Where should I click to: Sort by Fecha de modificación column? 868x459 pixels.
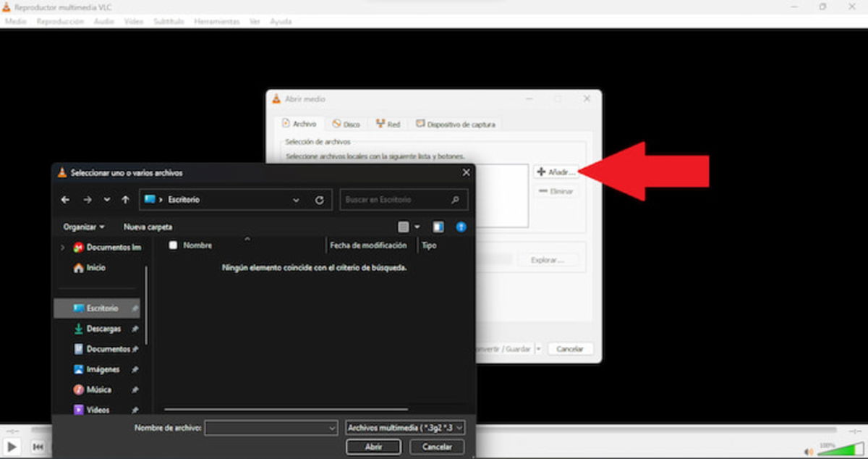point(368,245)
